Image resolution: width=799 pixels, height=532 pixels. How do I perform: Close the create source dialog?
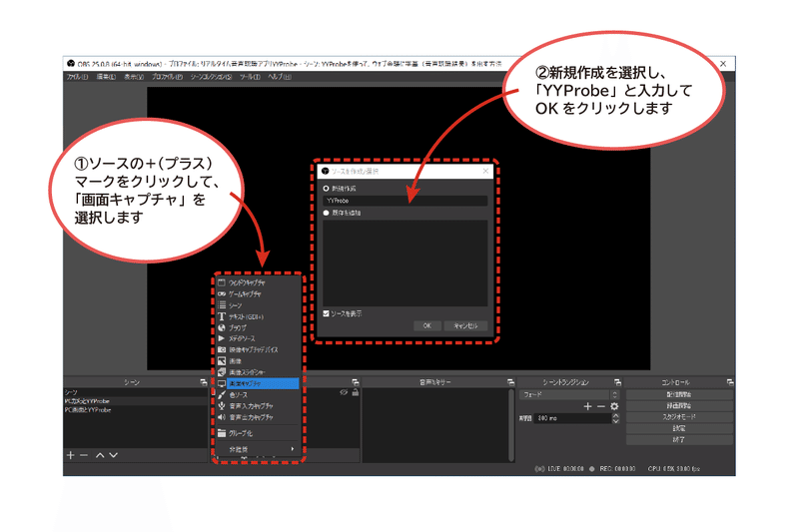click(485, 171)
